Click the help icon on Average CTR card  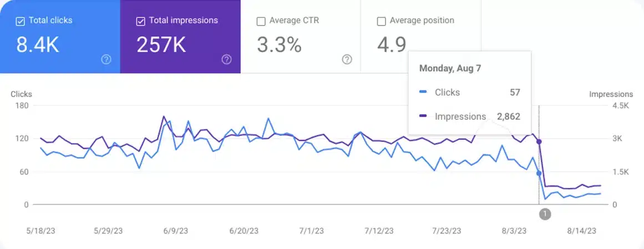click(347, 59)
